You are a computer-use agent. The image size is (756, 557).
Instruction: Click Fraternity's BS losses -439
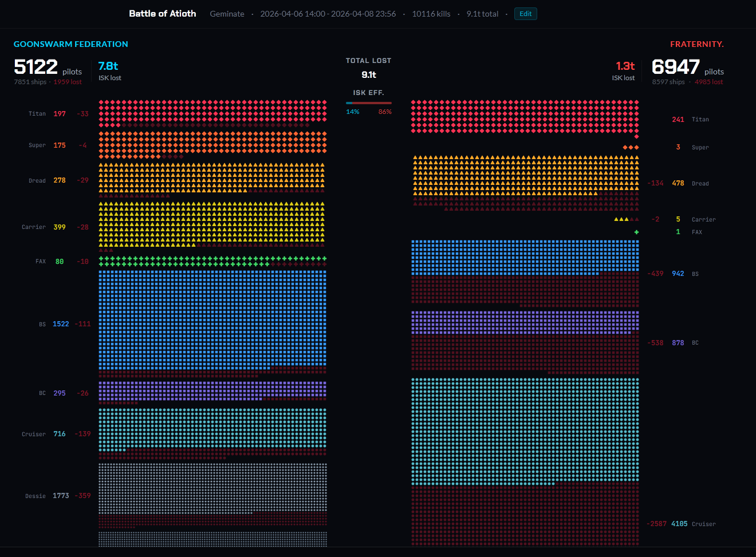656,274
